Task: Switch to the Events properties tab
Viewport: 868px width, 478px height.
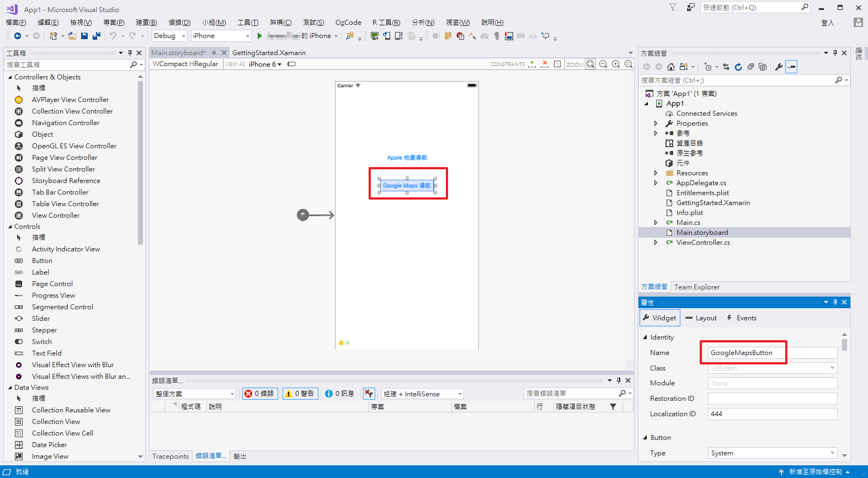Action: click(x=742, y=318)
